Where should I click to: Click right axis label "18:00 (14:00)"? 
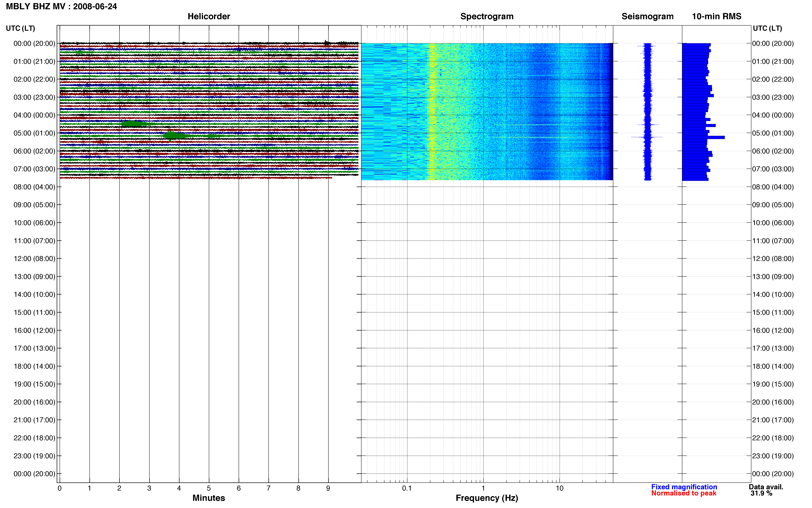click(773, 366)
